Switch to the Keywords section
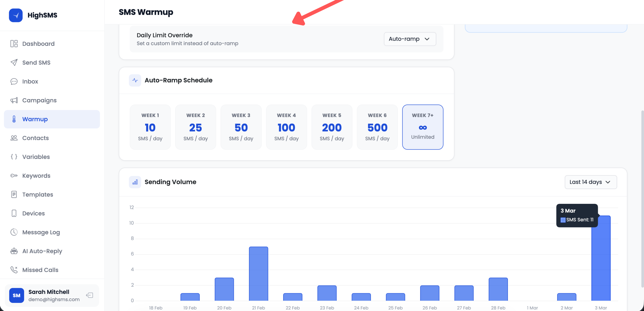644x311 pixels. point(36,176)
